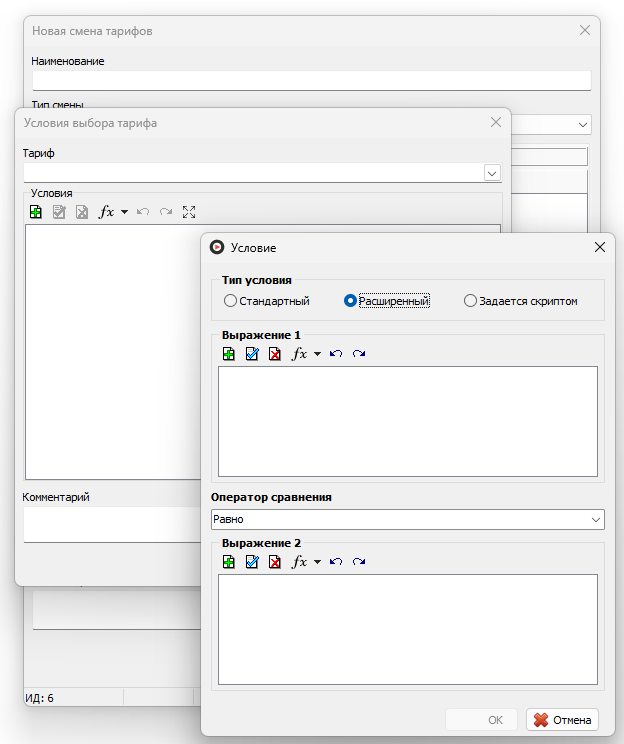
Task: Click the Наименование input field
Action: click(x=312, y=81)
